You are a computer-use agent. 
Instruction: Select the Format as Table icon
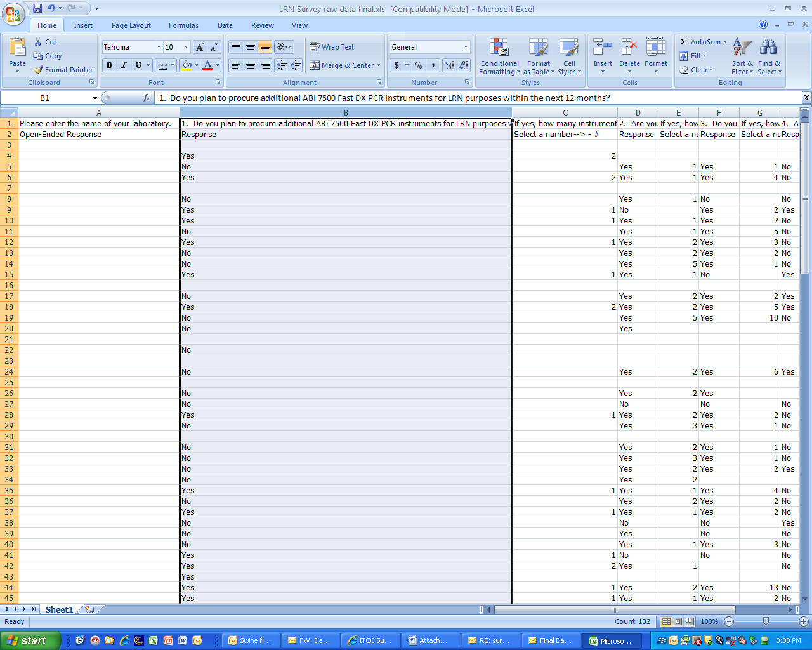click(538, 48)
